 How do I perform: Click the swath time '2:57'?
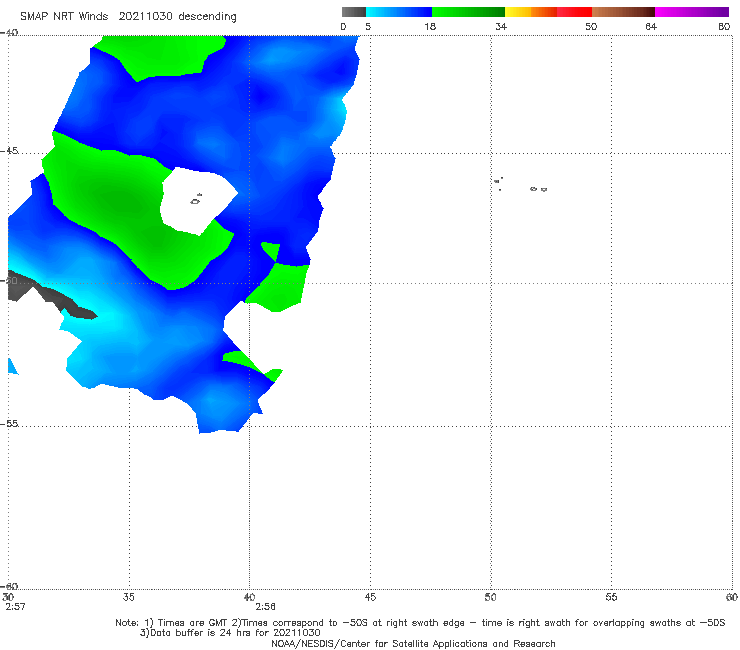pos(15,607)
